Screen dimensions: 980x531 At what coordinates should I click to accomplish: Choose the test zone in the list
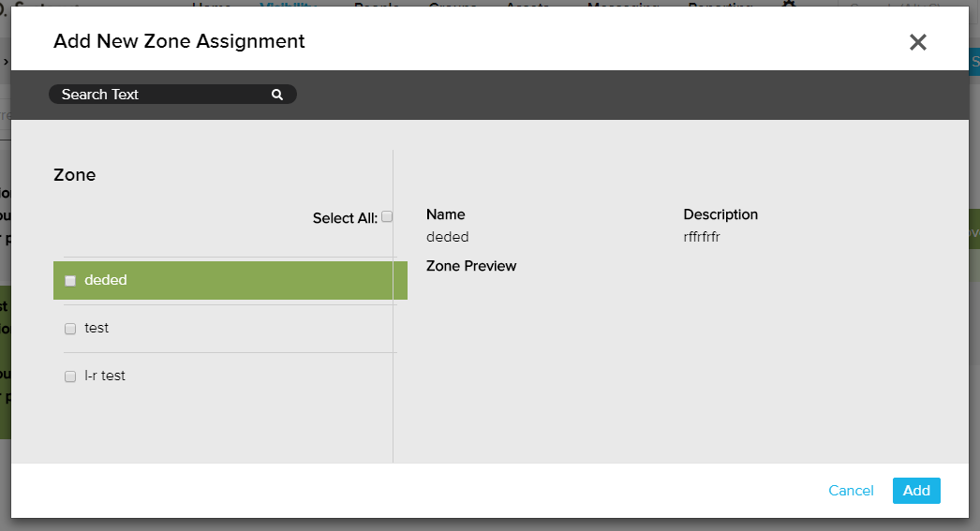click(x=97, y=328)
